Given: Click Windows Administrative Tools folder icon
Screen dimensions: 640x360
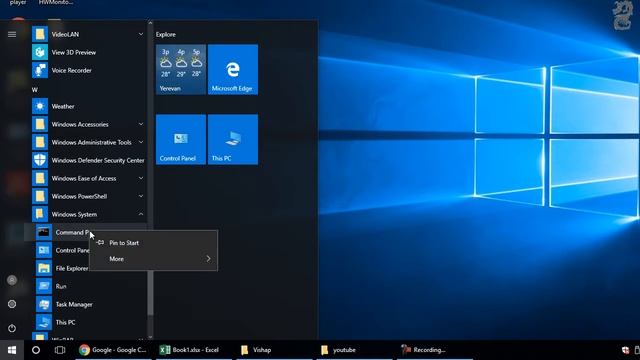Looking at the screenshot, I should [40, 142].
